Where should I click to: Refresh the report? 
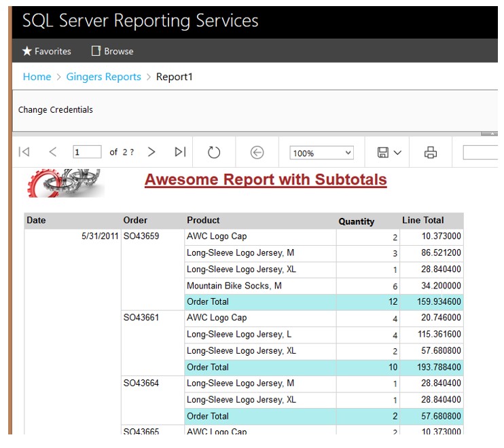pos(214,153)
